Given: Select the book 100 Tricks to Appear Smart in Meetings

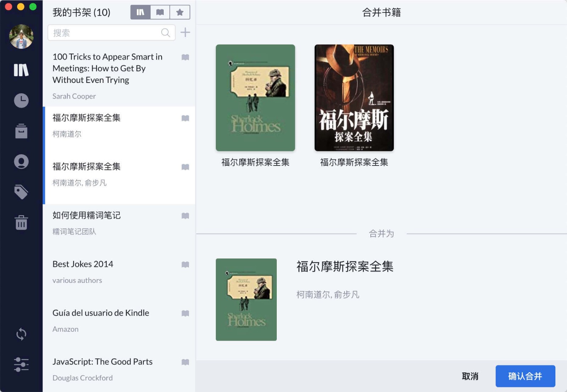Looking at the screenshot, I should [x=119, y=76].
